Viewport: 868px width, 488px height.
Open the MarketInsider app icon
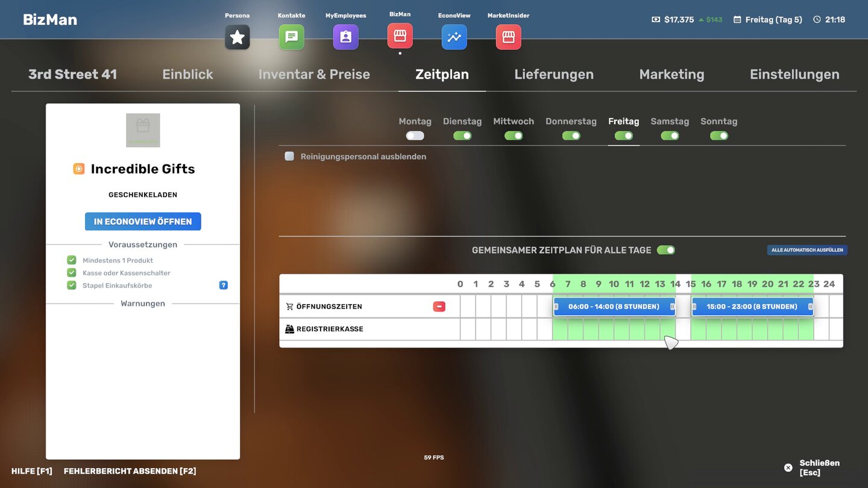click(x=508, y=37)
